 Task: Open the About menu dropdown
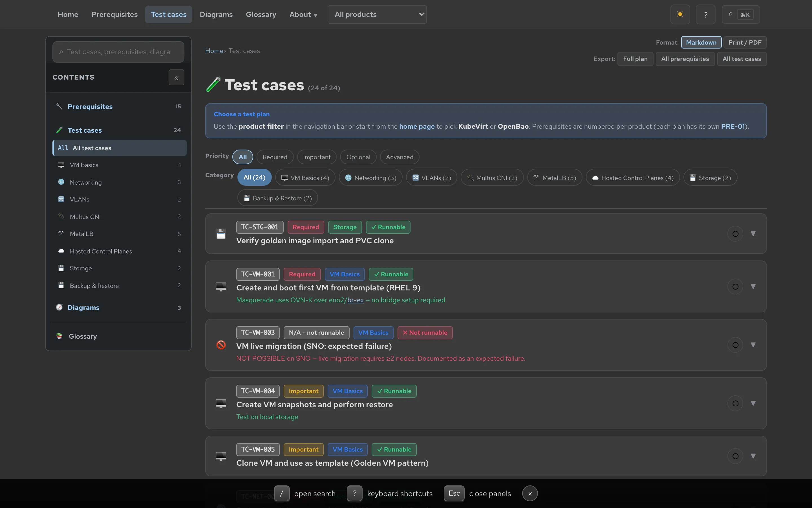[x=303, y=14]
